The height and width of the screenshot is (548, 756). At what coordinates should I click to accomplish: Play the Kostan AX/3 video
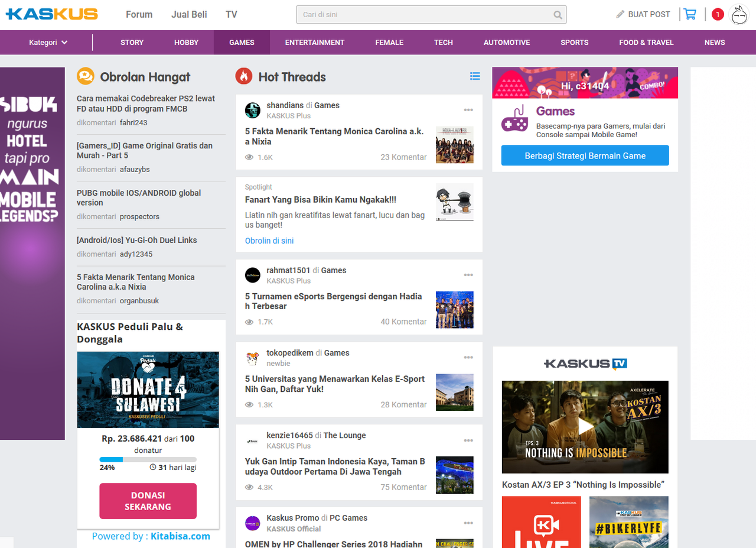pyautogui.click(x=585, y=426)
